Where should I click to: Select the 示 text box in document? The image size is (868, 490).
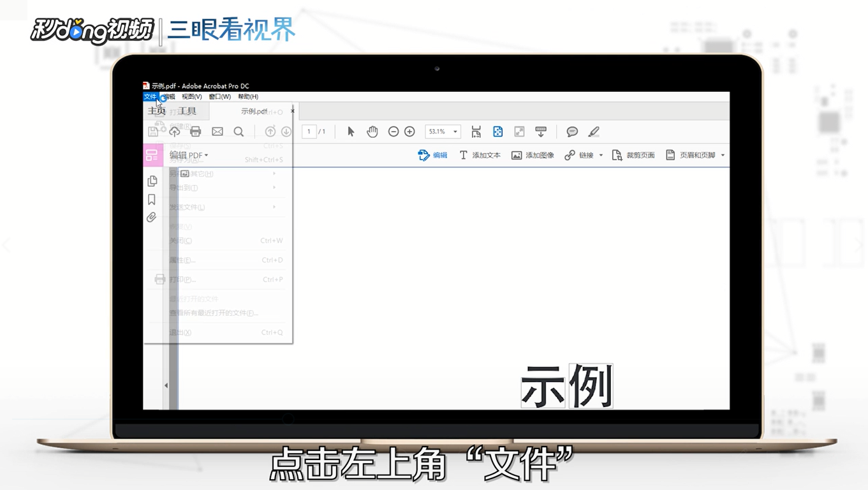543,386
